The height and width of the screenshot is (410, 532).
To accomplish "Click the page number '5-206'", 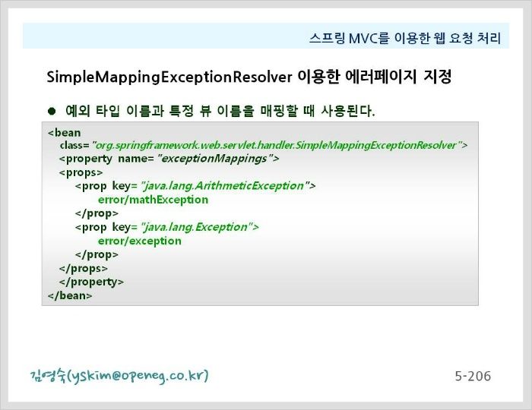I will pyautogui.click(x=473, y=376).
